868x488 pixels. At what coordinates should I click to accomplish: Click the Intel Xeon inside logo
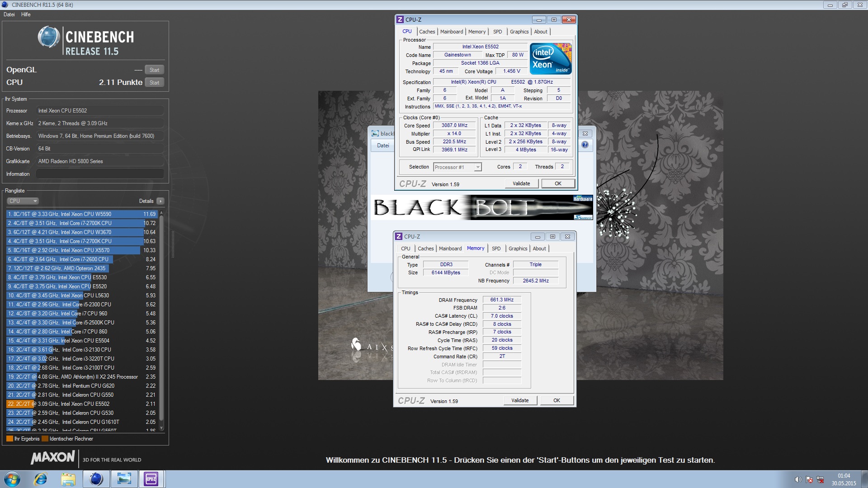pos(551,59)
